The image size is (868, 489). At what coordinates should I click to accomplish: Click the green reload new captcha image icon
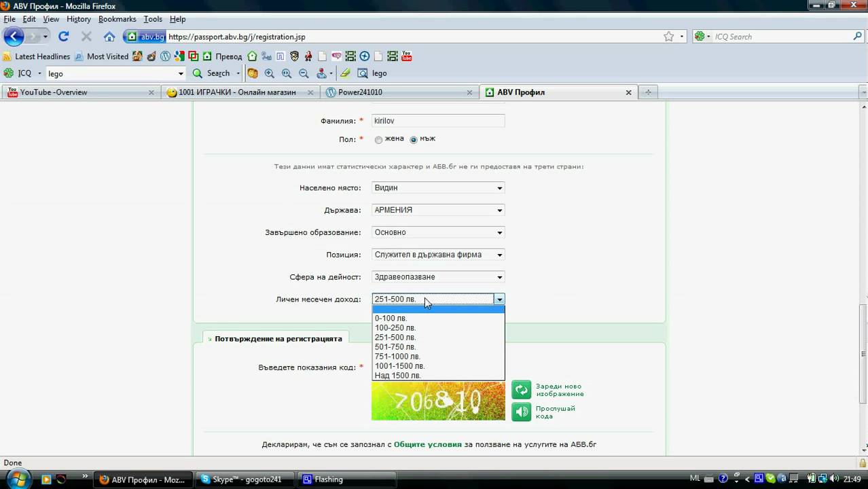pyautogui.click(x=521, y=390)
